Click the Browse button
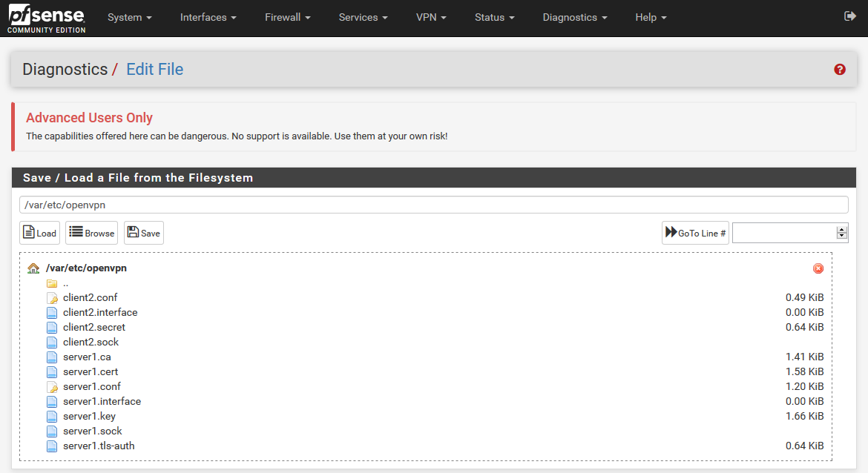The image size is (868, 473). (x=92, y=233)
